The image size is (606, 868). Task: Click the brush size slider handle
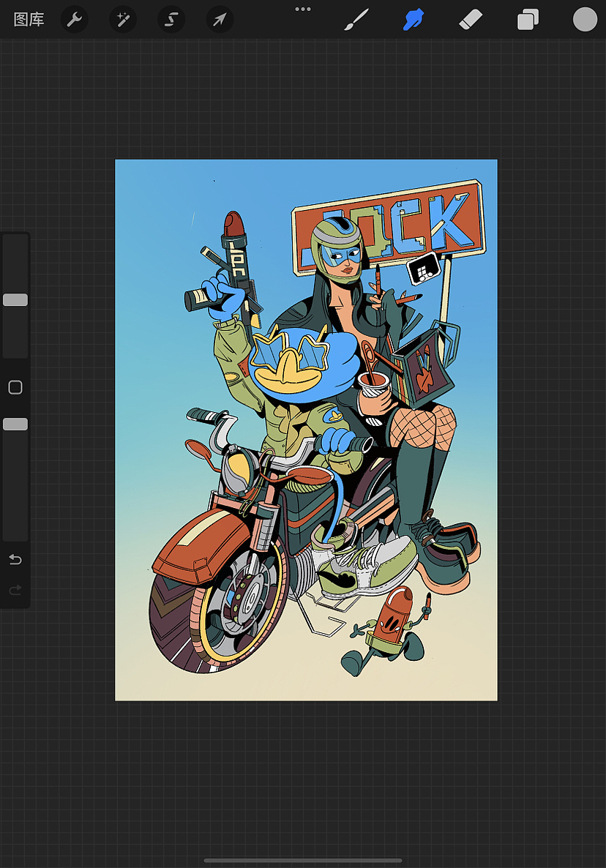coord(15,299)
